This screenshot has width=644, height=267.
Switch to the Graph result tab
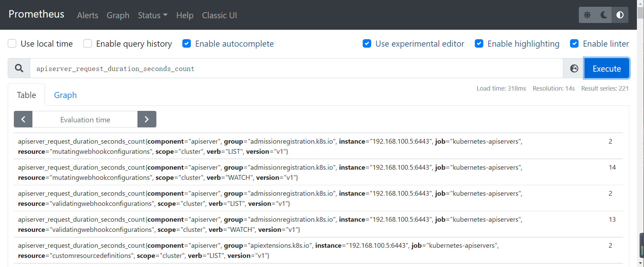(65, 95)
